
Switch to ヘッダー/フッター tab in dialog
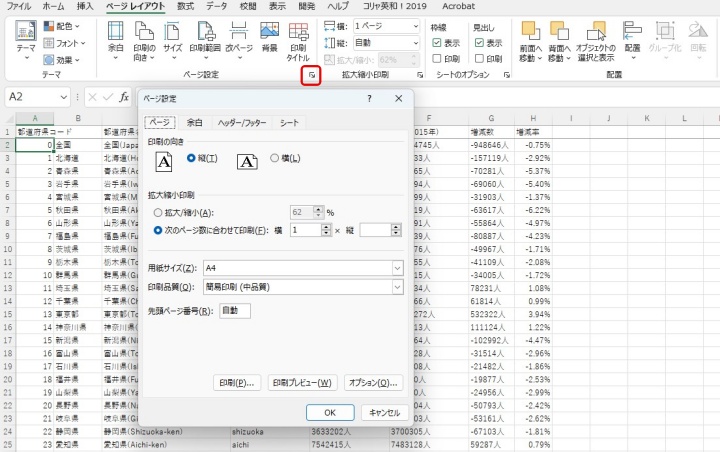click(x=242, y=123)
